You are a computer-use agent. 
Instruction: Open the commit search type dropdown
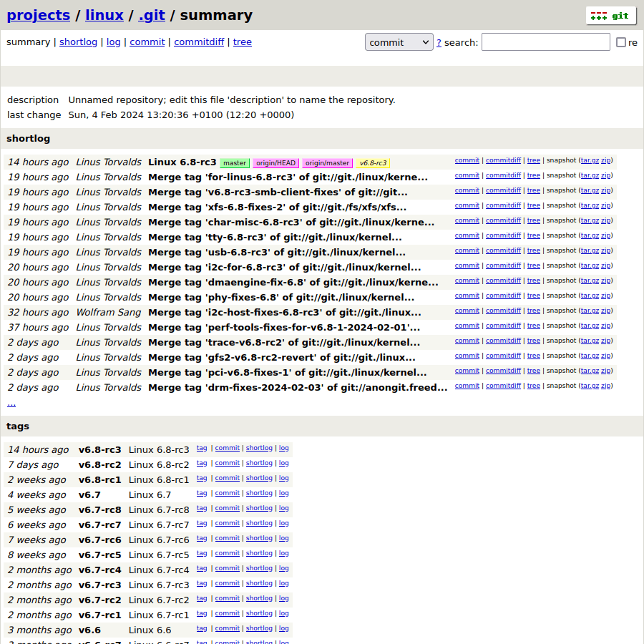click(x=399, y=42)
